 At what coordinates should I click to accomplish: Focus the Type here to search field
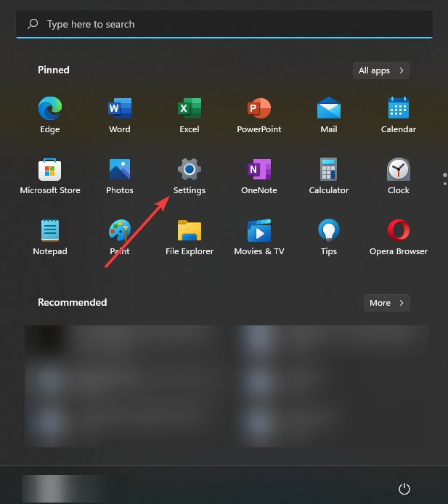[x=224, y=24]
